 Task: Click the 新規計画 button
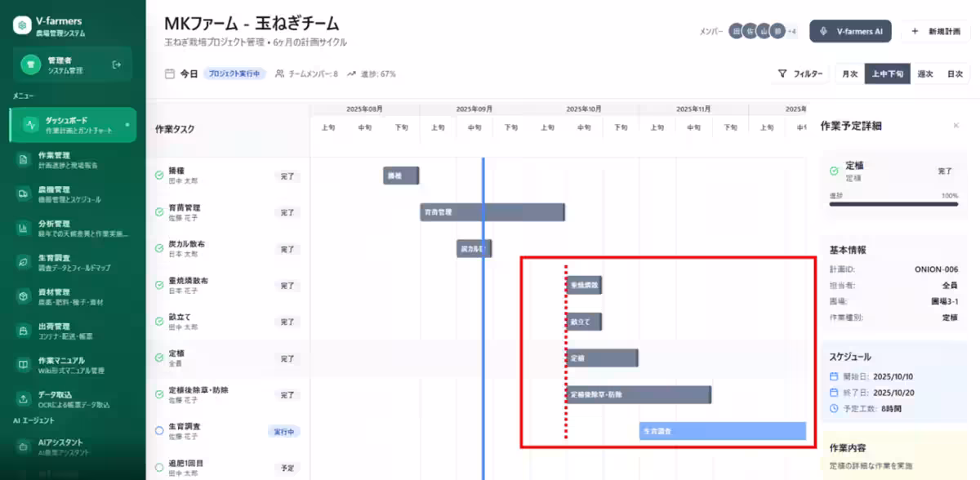click(x=937, y=31)
